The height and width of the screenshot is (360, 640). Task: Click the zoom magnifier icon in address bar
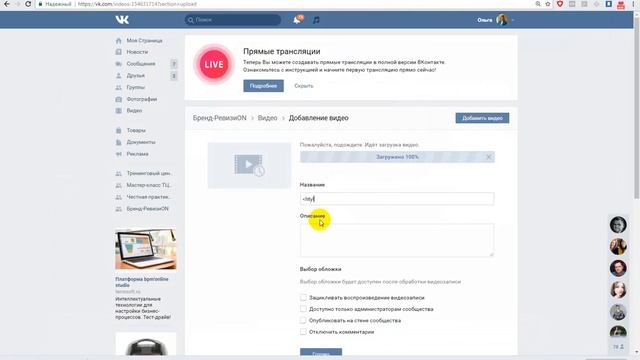click(x=538, y=4)
